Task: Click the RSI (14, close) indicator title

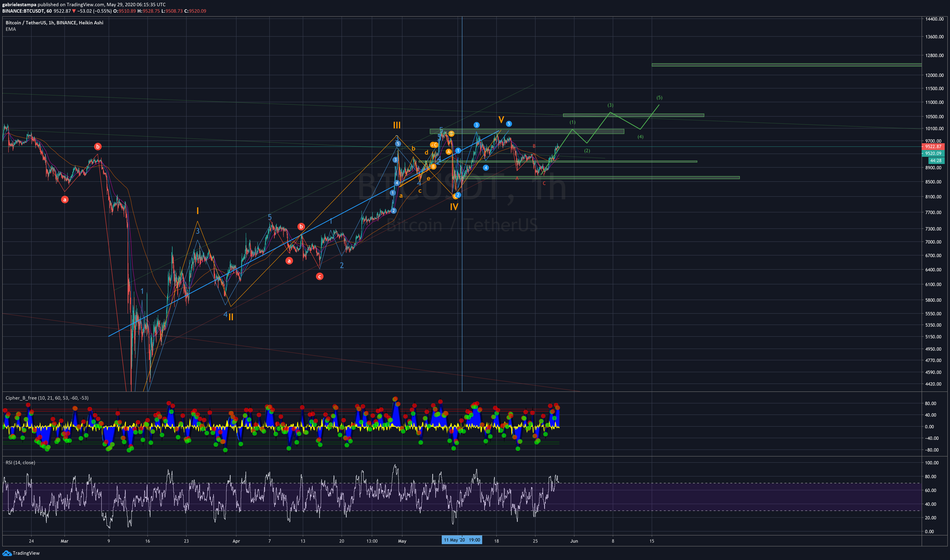Action: [x=20, y=462]
